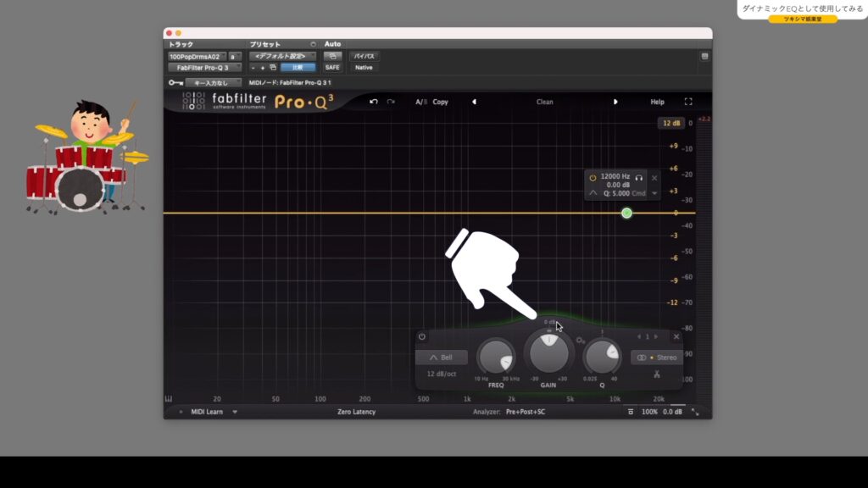
Task: Toggle the gain-Q interaction button
Action: click(x=580, y=341)
